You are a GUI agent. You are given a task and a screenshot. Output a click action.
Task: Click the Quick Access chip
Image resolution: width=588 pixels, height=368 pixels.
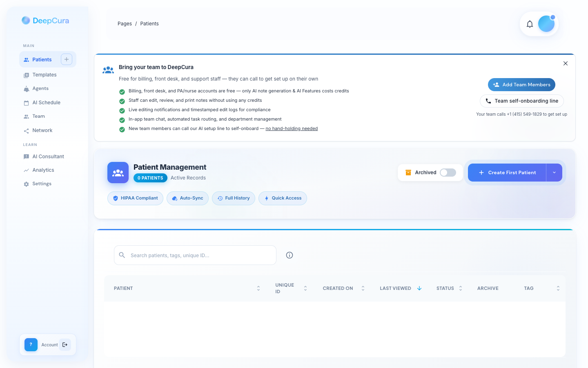(283, 198)
